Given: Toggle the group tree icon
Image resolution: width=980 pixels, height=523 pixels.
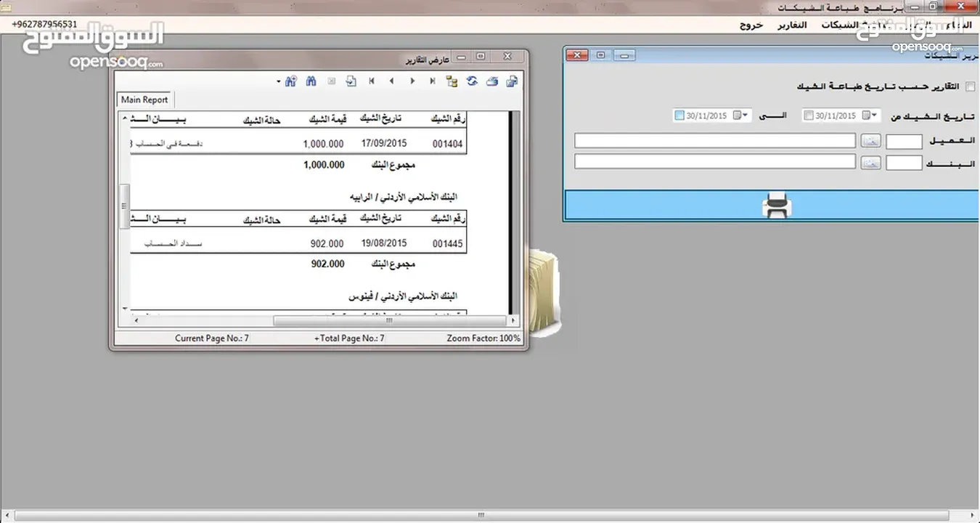Looking at the screenshot, I should [452, 81].
